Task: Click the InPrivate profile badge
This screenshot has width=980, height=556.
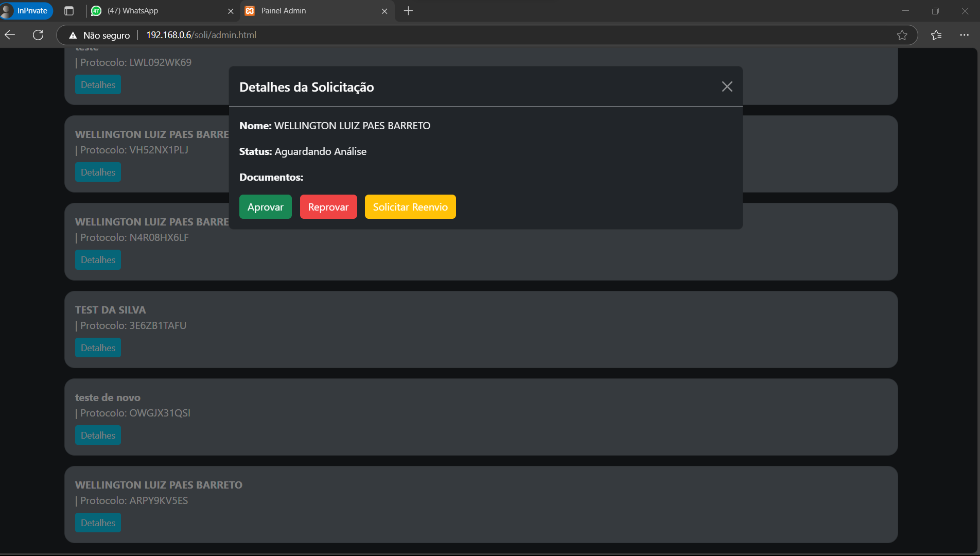Action: tap(27, 11)
